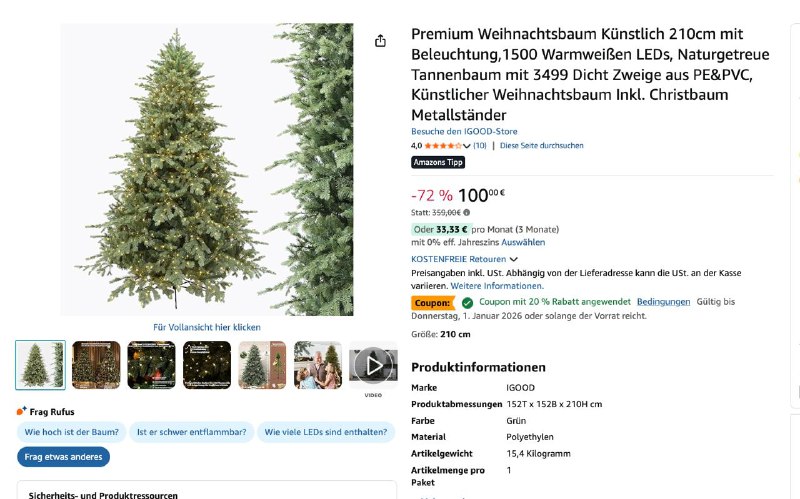Open coupon Bedingungen link
Viewport: 800px width, 499px height.
[663, 302]
